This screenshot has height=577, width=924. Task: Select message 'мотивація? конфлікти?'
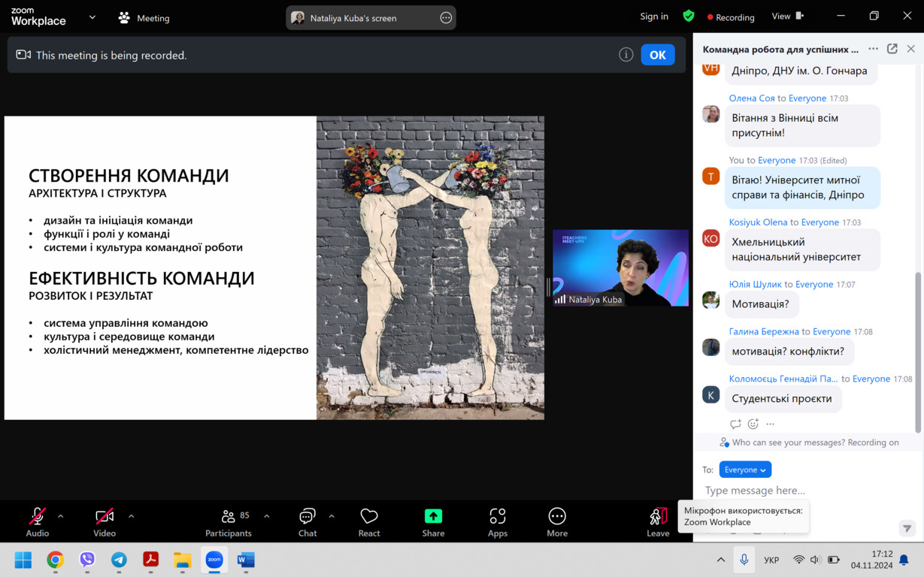[788, 351]
